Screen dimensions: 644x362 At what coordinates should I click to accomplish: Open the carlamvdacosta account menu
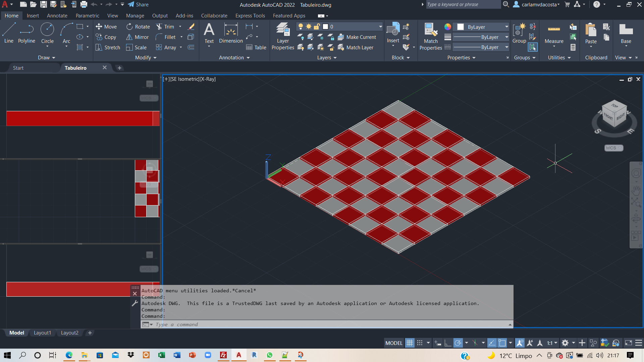pyautogui.click(x=536, y=5)
